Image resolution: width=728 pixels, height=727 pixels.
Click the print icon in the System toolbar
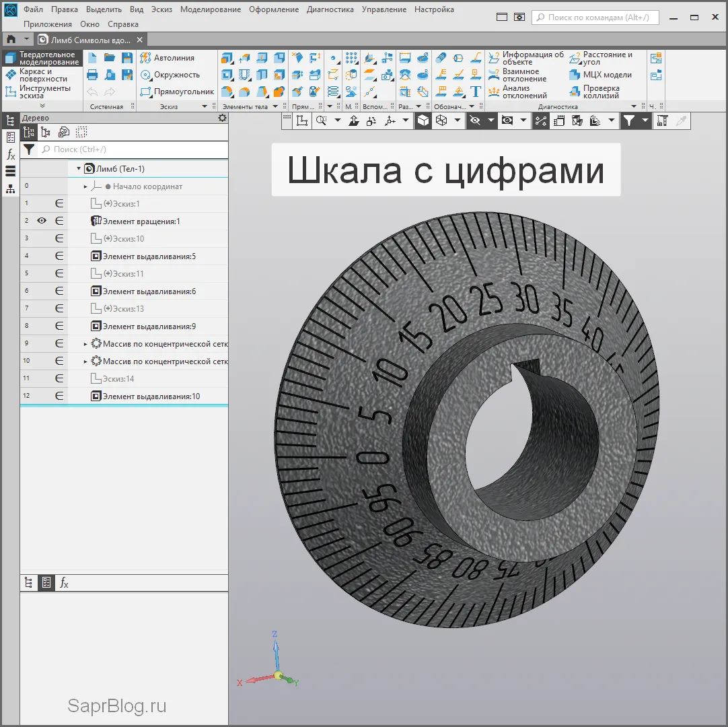pyautogui.click(x=93, y=75)
